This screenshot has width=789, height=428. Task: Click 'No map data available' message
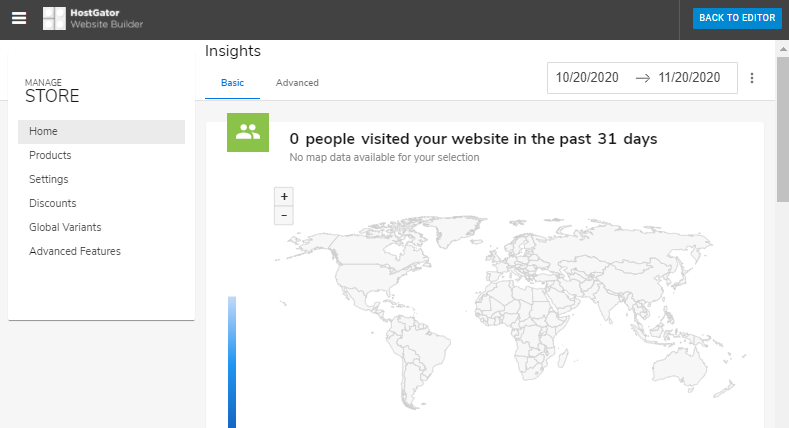[384, 157]
